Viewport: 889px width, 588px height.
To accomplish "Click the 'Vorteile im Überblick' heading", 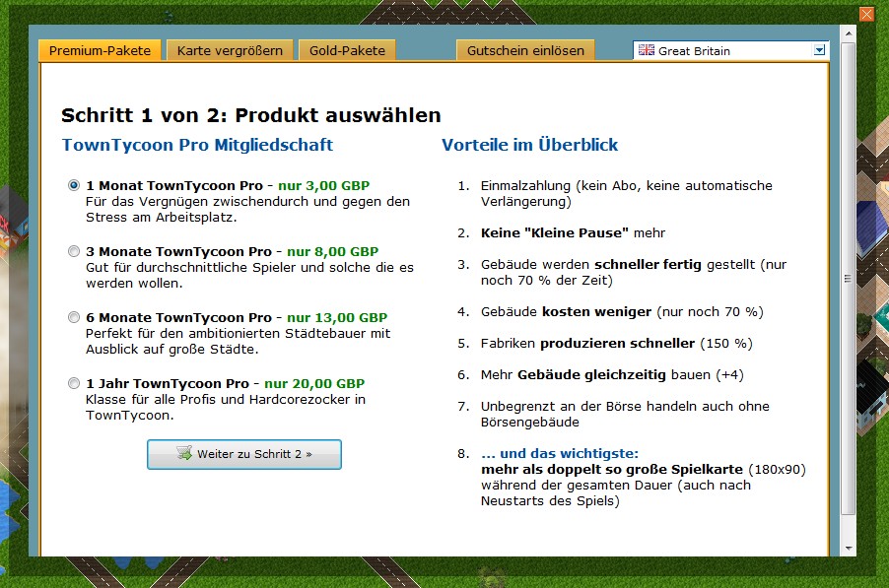I will click(x=530, y=145).
